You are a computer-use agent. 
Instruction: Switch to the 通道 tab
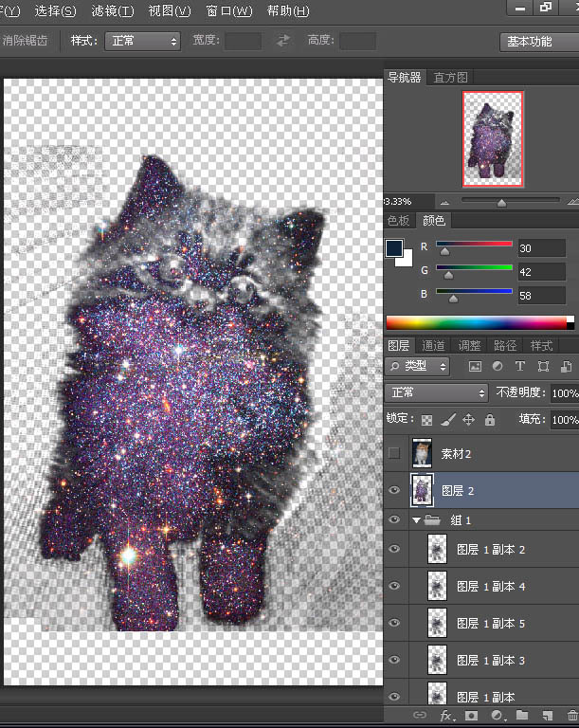click(433, 345)
